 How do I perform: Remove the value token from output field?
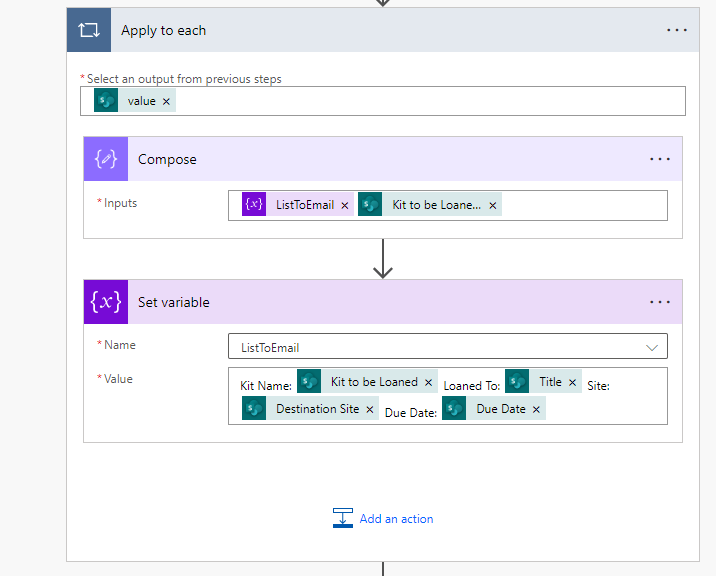[x=166, y=101]
